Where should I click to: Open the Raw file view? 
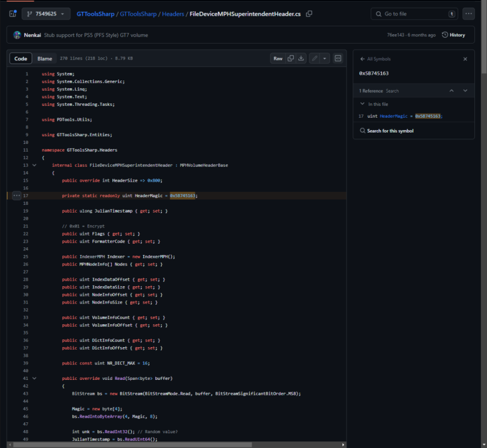(278, 59)
